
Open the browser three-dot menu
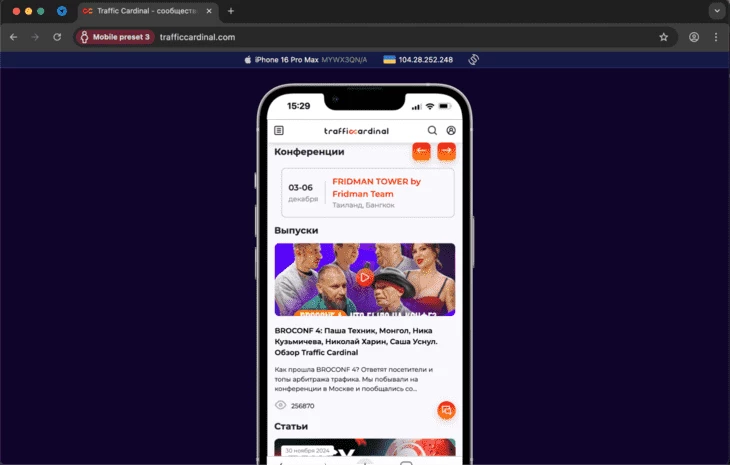click(x=716, y=37)
